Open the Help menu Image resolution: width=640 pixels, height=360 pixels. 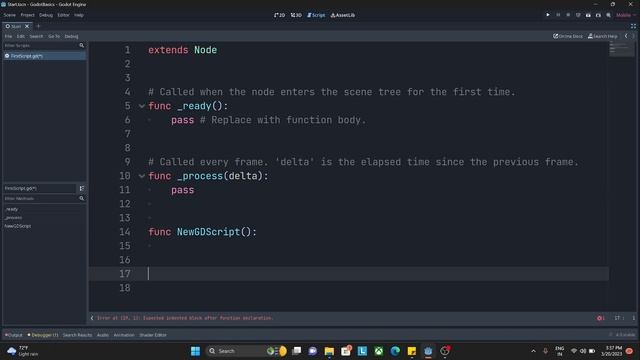[79, 15]
